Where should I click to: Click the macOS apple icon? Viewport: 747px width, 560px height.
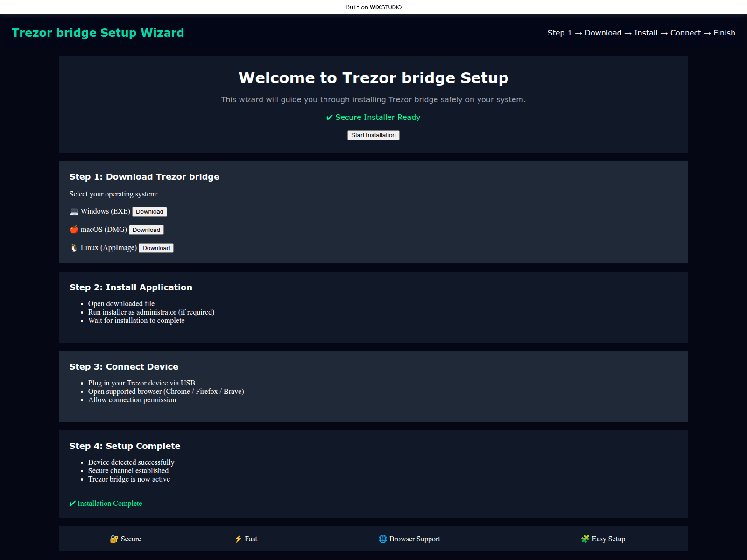coord(74,230)
